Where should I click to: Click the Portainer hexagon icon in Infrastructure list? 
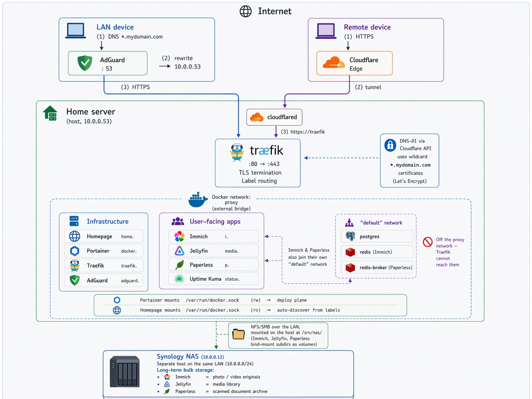coord(75,251)
